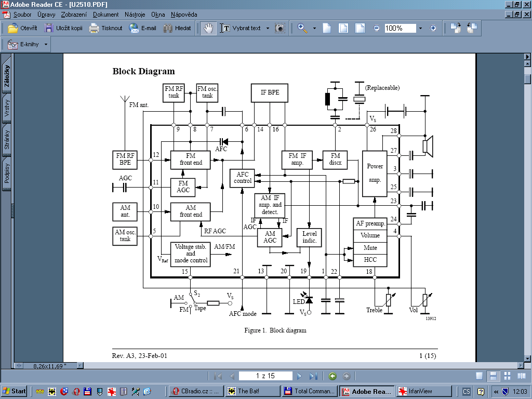Open Vybrat text tool dropdown arrow

[x=268, y=28]
